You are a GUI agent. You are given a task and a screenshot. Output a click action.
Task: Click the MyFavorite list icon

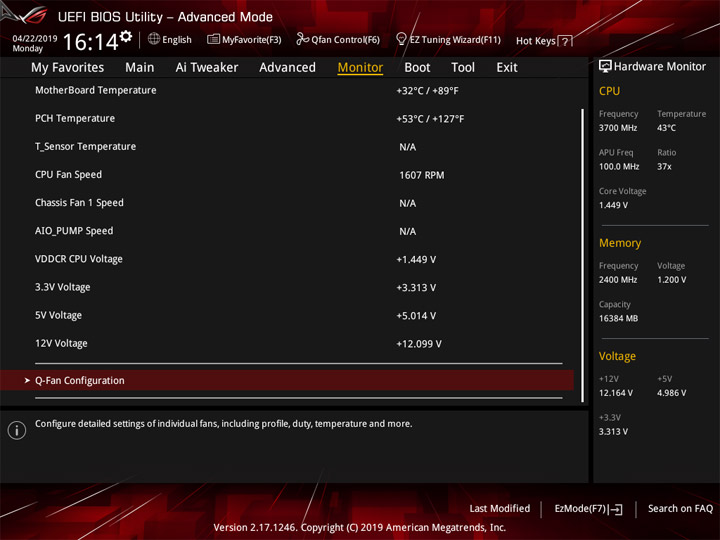click(213, 39)
